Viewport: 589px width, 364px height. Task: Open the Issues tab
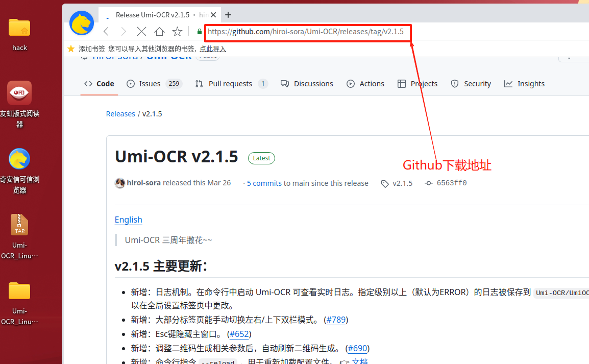154,84
